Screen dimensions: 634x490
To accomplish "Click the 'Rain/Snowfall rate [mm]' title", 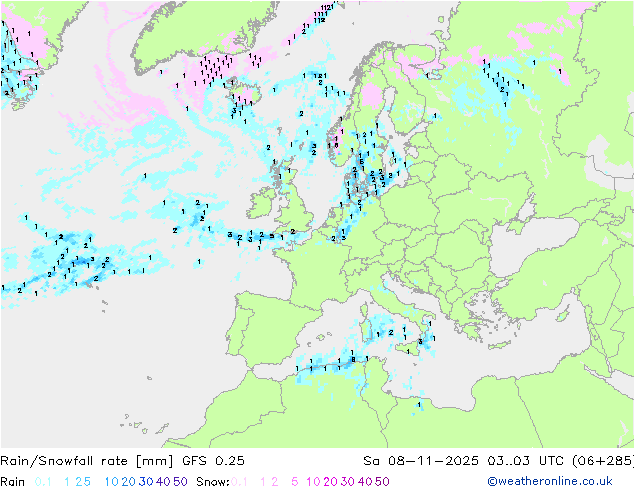I will pos(87,461).
